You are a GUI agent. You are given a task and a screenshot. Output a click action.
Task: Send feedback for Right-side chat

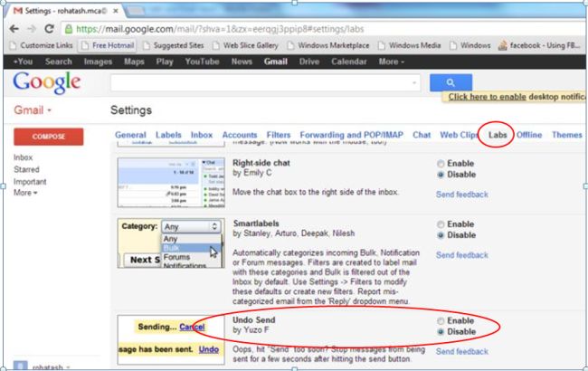(462, 195)
